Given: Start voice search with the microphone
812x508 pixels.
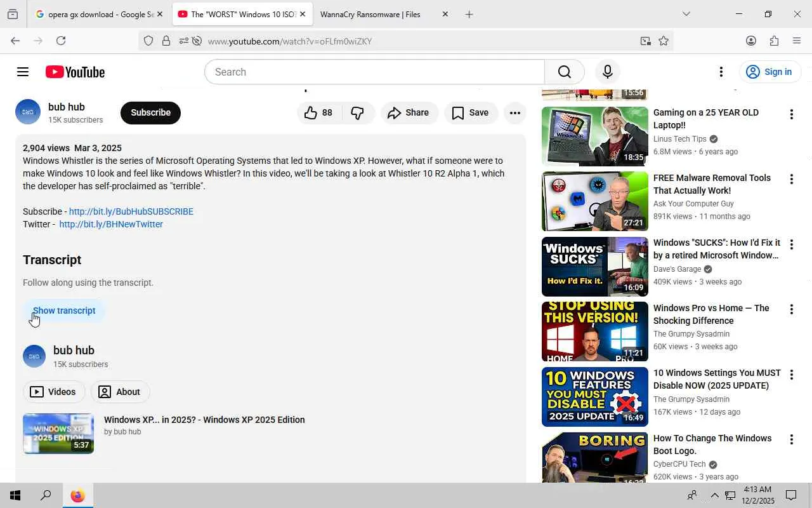Looking at the screenshot, I should (607, 72).
